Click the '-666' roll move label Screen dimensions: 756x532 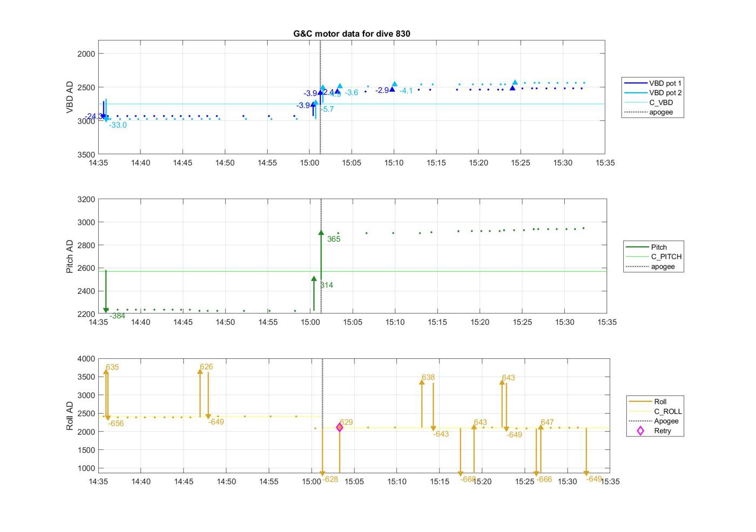pos(544,479)
